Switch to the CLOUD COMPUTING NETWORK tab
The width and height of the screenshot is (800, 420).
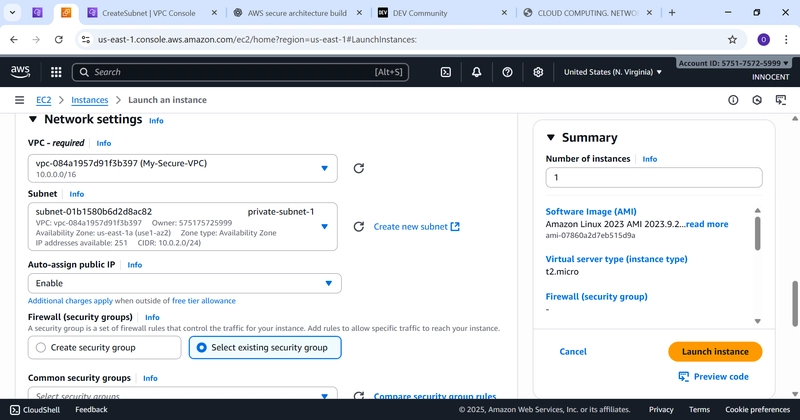(587, 13)
